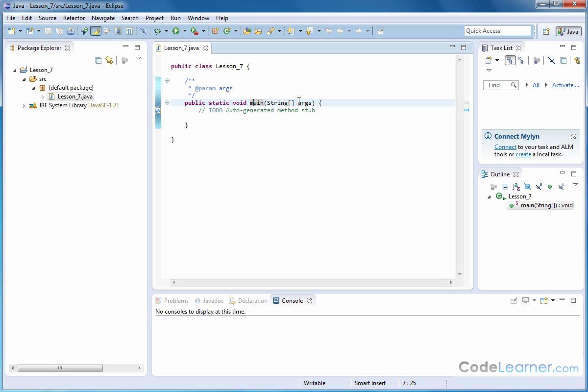Click the Last Edit Location icon
588x392 pixels.
(328, 31)
